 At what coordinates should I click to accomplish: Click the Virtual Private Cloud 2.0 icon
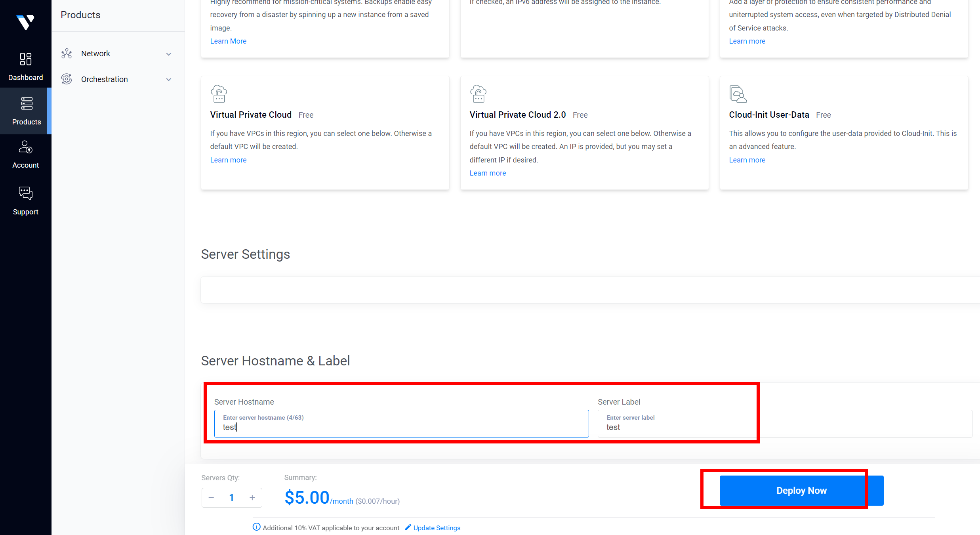(x=478, y=94)
